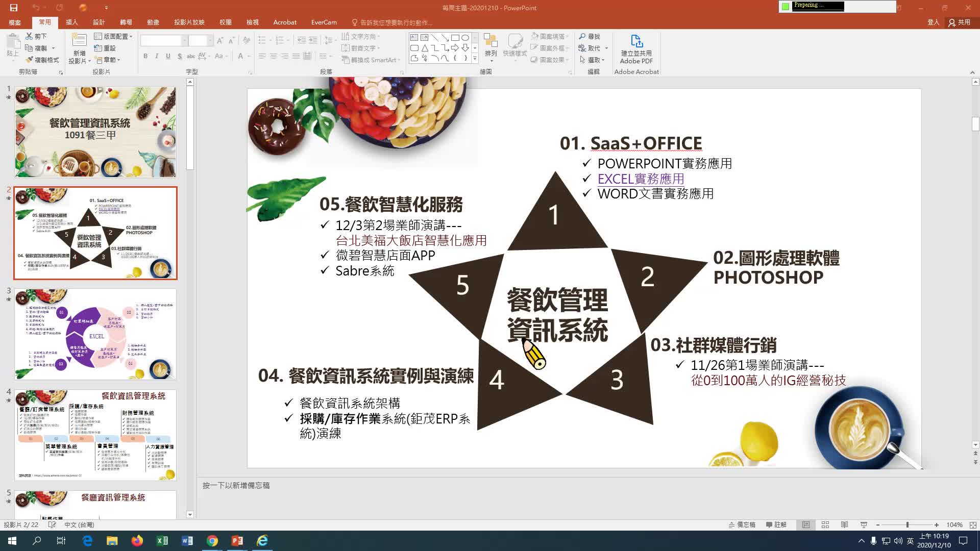Open the font size combo box arrow
This screenshot has height=551, width=980.
[210, 40]
